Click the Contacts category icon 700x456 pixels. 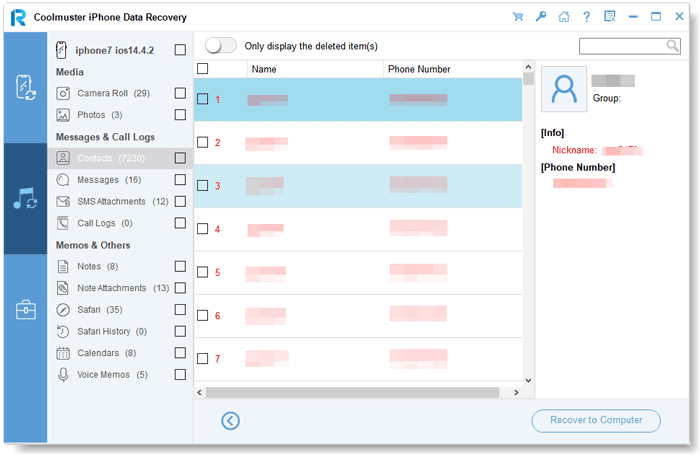[63, 158]
